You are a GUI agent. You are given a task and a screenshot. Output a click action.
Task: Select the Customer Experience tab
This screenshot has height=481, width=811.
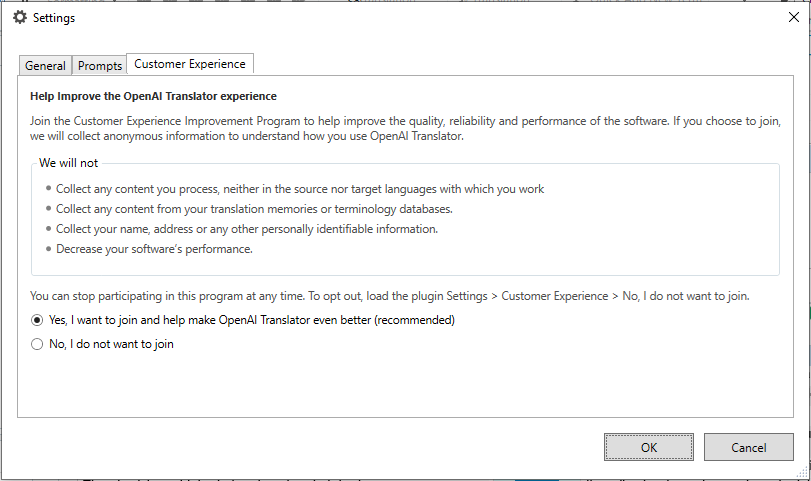pos(190,64)
